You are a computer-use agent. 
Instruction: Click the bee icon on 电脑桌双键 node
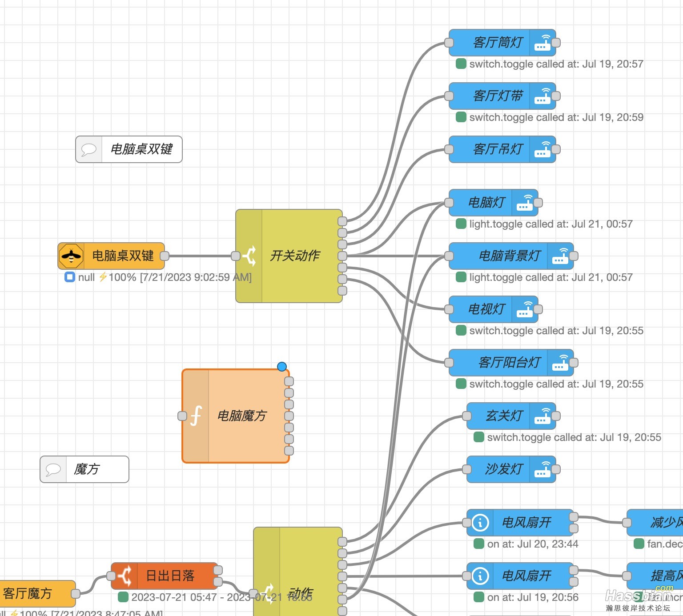coord(71,256)
